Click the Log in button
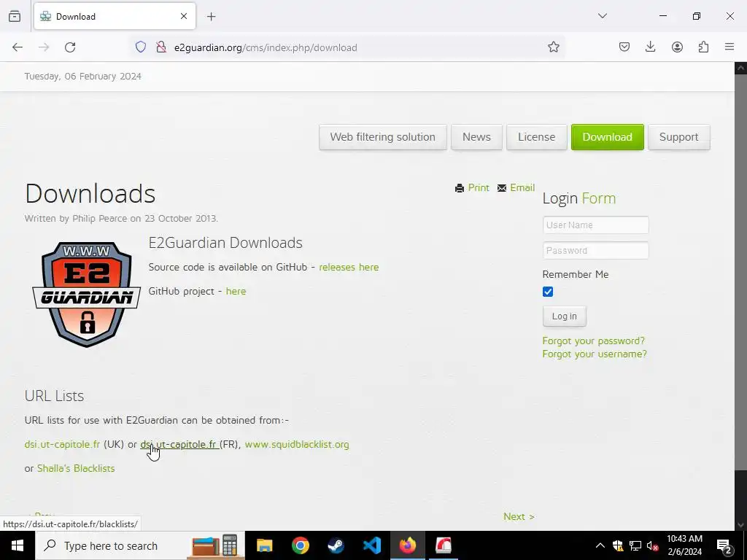The width and height of the screenshot is (747, 560). click(564, 316)
